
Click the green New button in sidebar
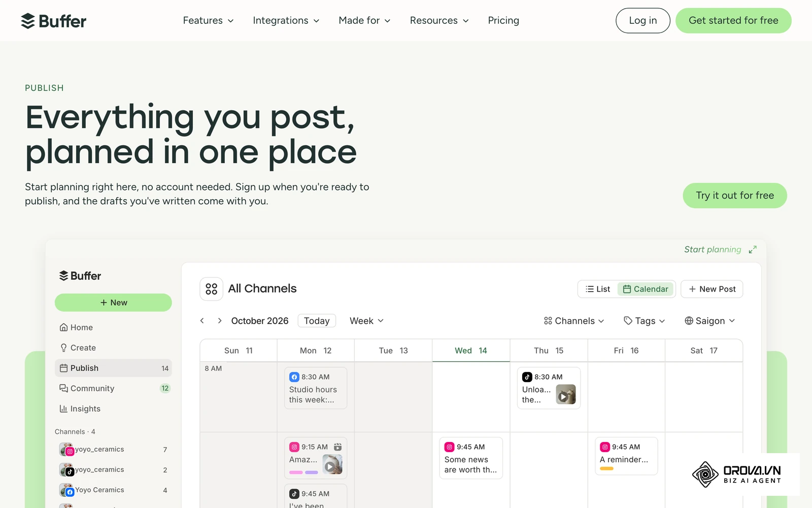pos(113,303)
